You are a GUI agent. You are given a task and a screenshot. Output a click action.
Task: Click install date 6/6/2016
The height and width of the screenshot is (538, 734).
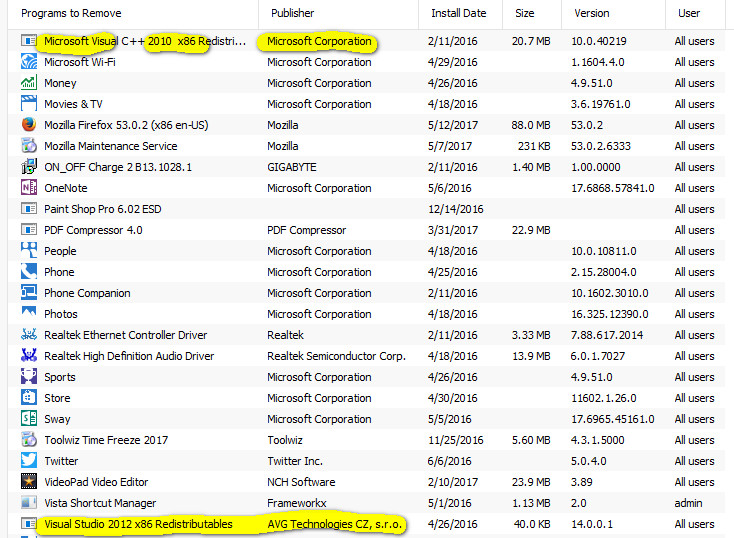pos(449,461)
